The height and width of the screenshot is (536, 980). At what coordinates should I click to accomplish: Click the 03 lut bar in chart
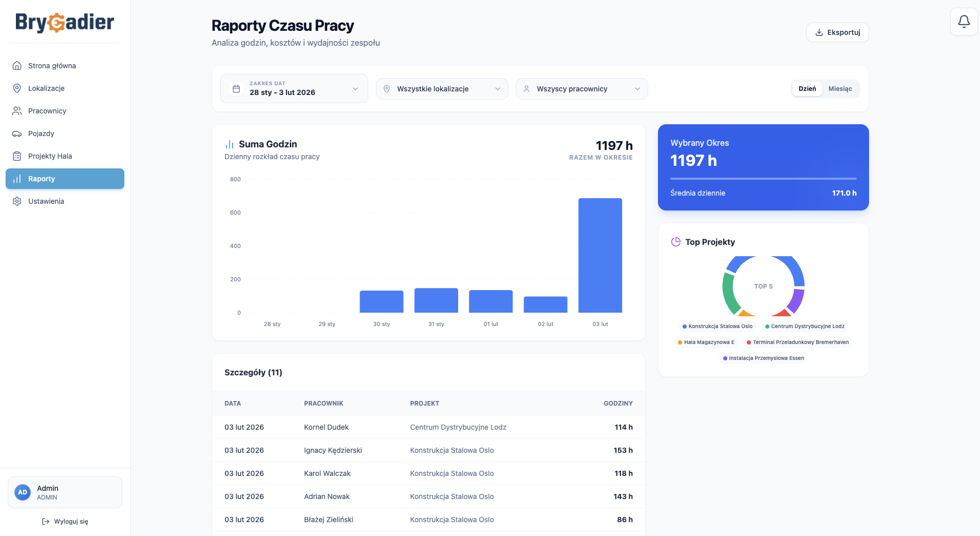click(x=600, y=255)
